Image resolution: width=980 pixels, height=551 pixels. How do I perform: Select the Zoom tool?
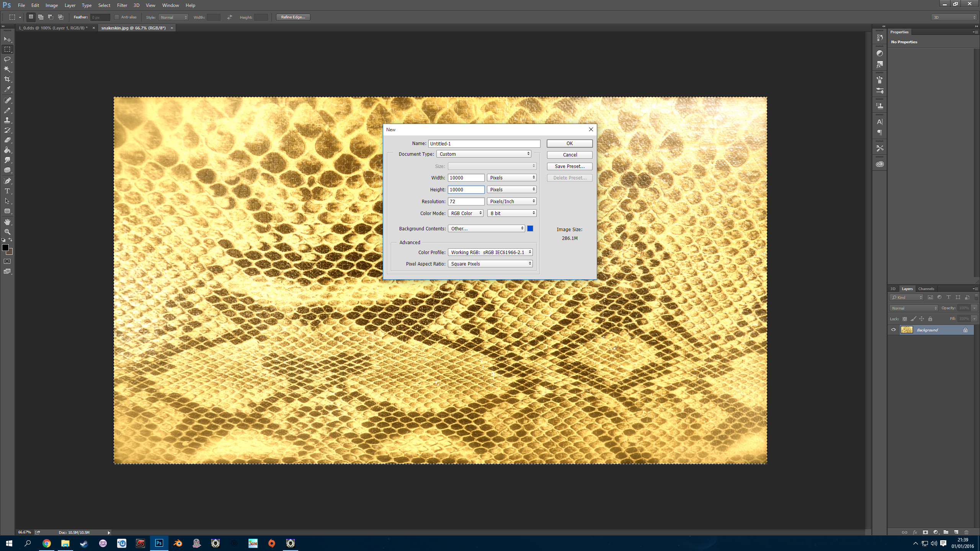click(x=7, y=232)
